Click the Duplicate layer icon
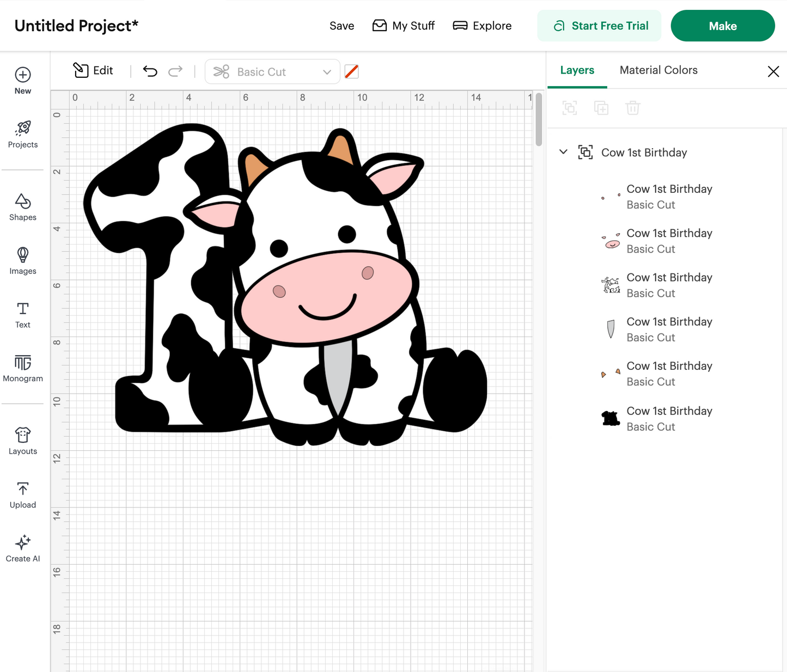The image size is (787, 672). pos(601,108)
